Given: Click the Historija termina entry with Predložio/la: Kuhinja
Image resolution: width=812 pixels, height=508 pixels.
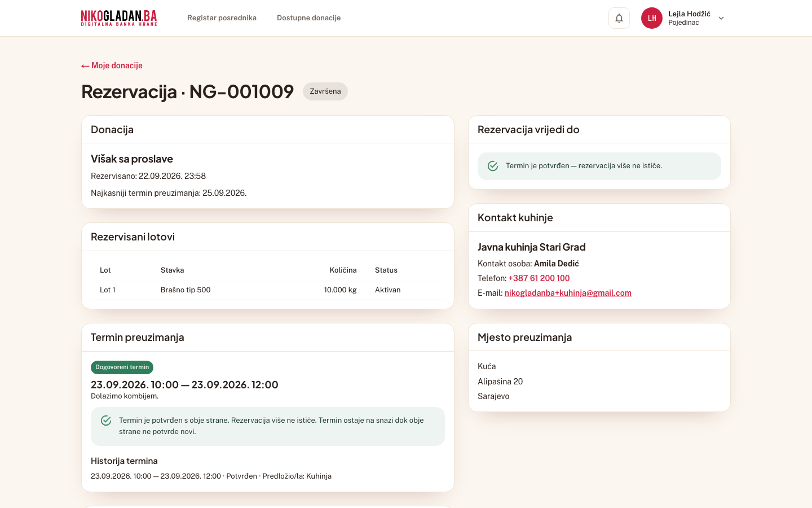Looking at the screenshot, I should pyautogui.click(x=211, y=476).
